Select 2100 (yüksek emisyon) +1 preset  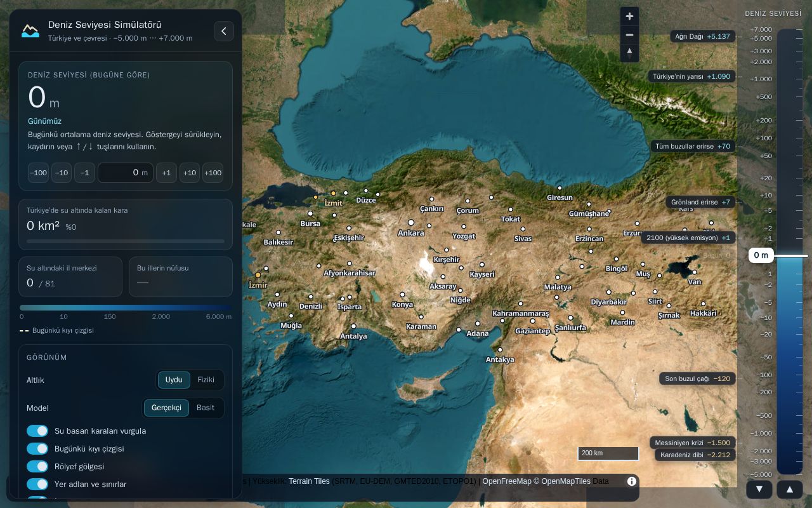(688, 237)
